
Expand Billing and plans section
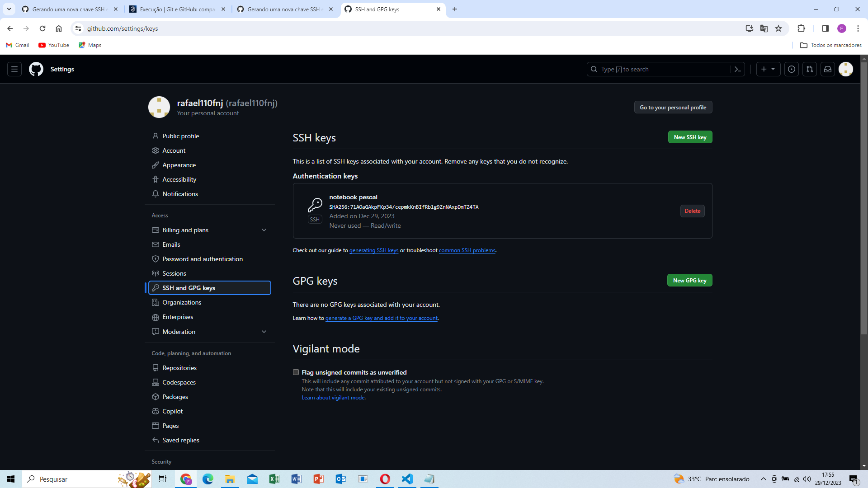[x=264, y=230]
